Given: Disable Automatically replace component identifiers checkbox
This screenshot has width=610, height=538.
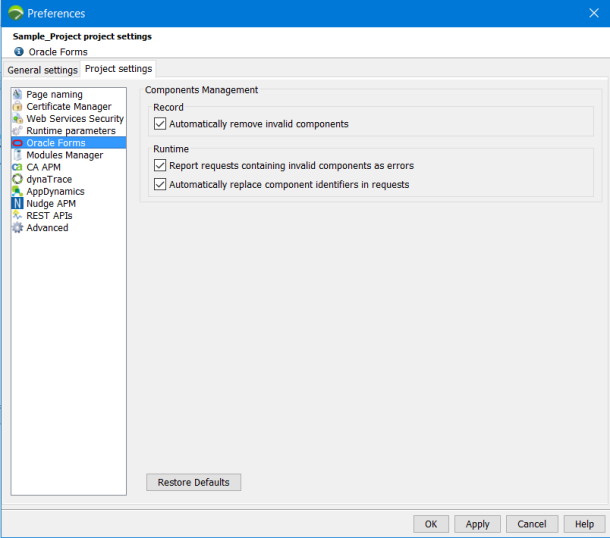Looking at the screenshot, I should [x=160, y=184].
